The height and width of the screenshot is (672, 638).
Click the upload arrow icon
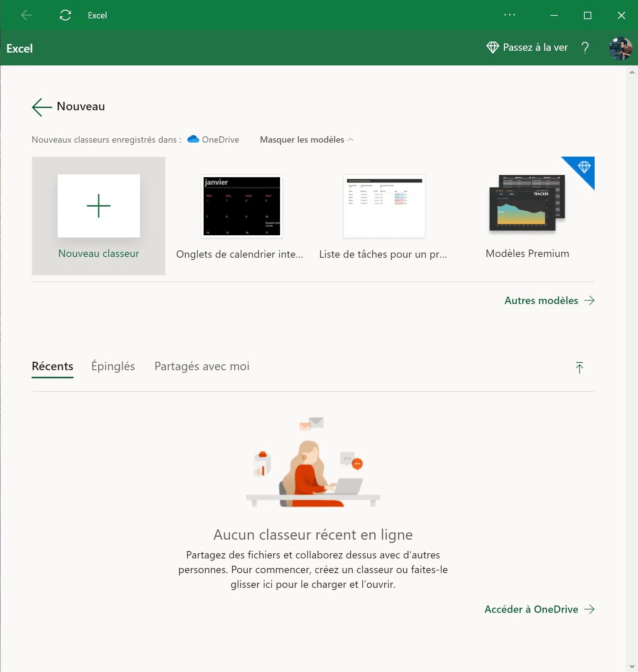coord(580,368)
